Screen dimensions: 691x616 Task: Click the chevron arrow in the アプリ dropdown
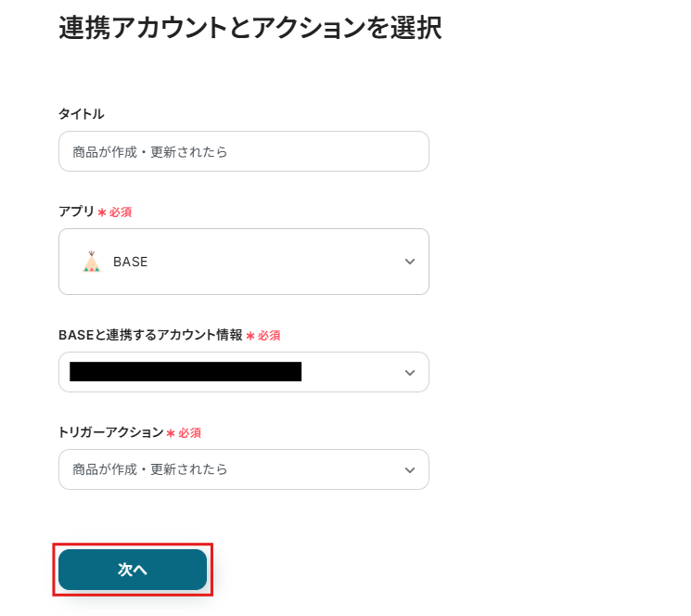tap(410, 262)
